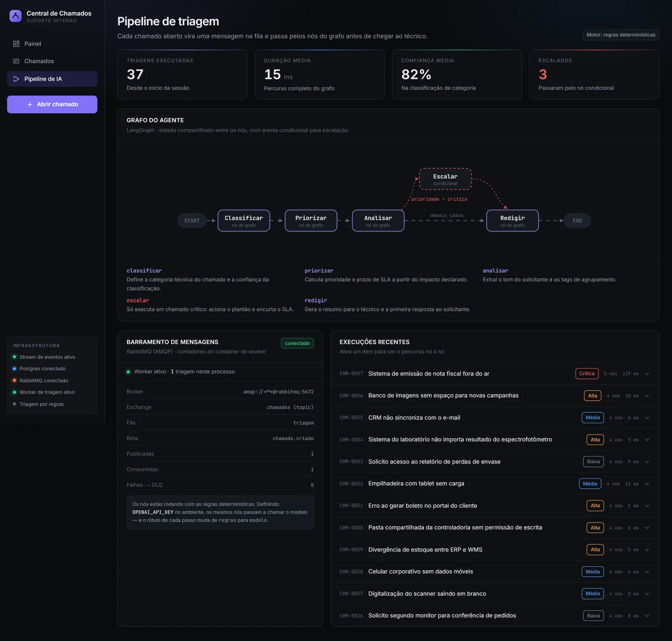This screenshot has height=641, width=672.
Task: Expand the CHM-0031 boleto row chevron
Action: pyautogui.click(x=647, y=506)
